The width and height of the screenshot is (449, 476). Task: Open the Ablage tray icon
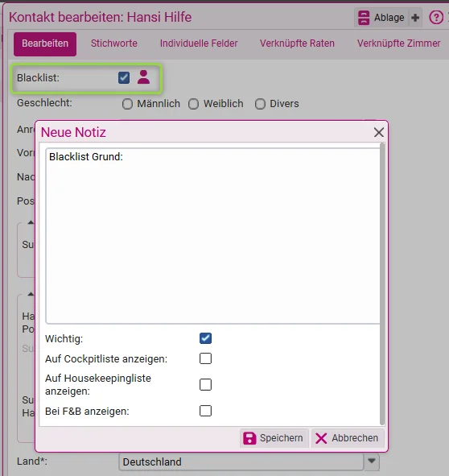click(x=364, y=18)
